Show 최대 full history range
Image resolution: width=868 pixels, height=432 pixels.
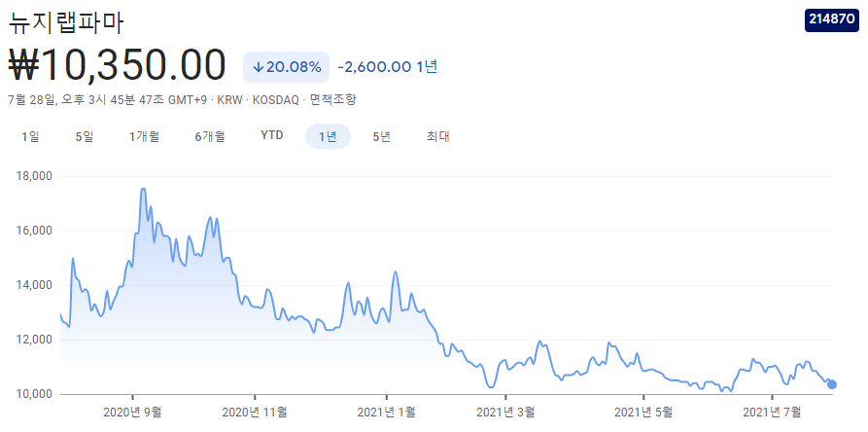437,136
